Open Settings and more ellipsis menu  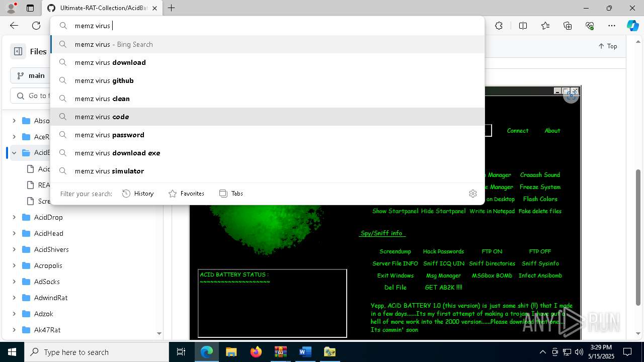point(612,26)
